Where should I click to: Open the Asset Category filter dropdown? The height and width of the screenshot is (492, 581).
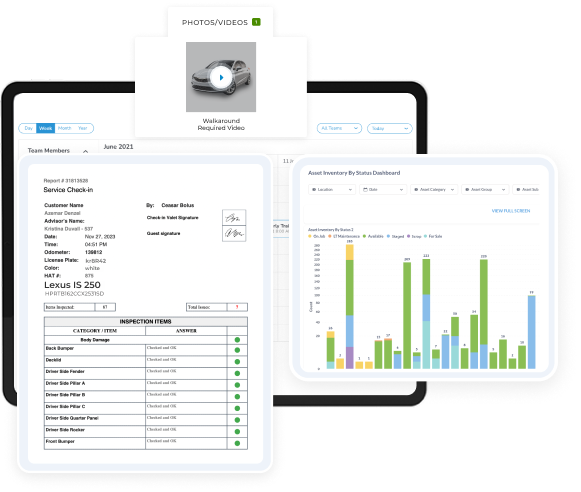click(434, 189)
